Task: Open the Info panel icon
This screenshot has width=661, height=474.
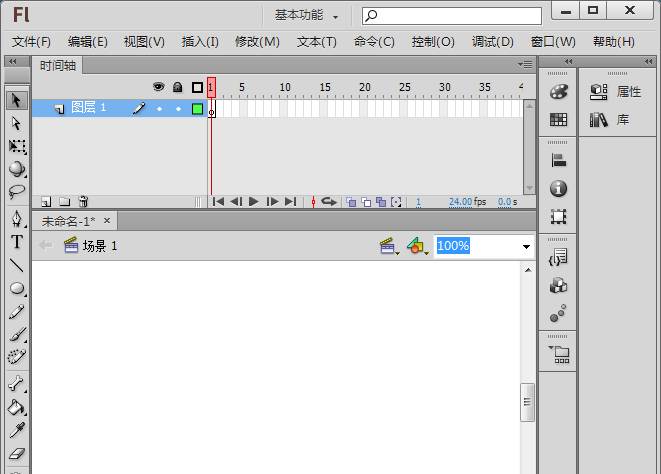Action: [559, 189]
